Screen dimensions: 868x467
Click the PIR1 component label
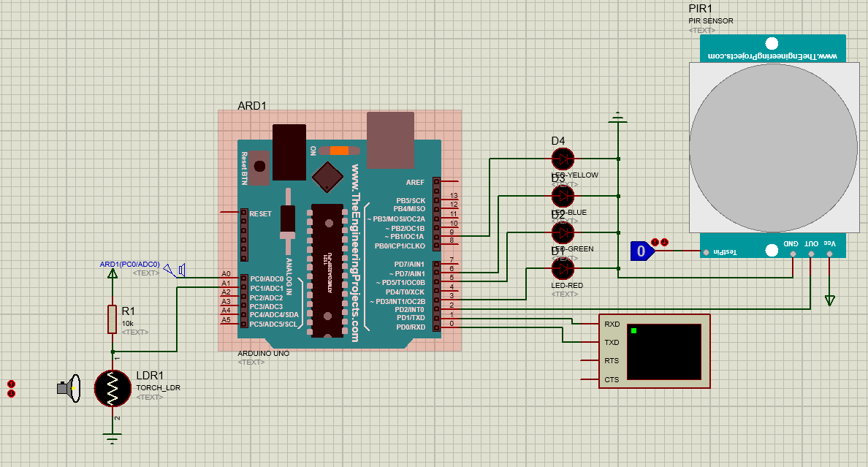[x=700, y=8]
